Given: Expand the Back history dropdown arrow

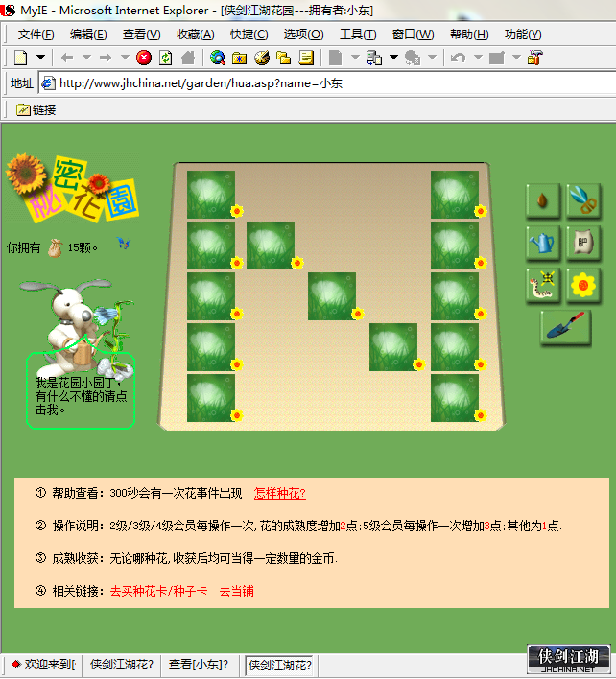Looking at the screenshot, I should pos(86,57).
